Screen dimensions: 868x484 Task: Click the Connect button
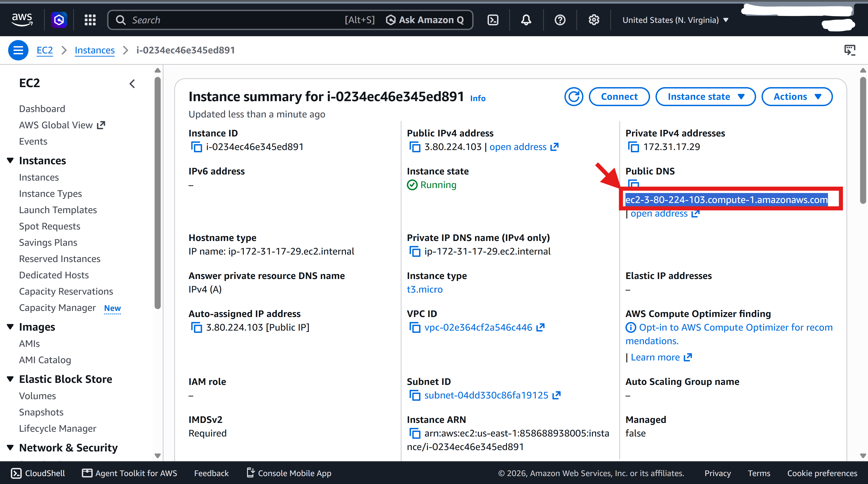pyautogui.click(x=619, y=97)
